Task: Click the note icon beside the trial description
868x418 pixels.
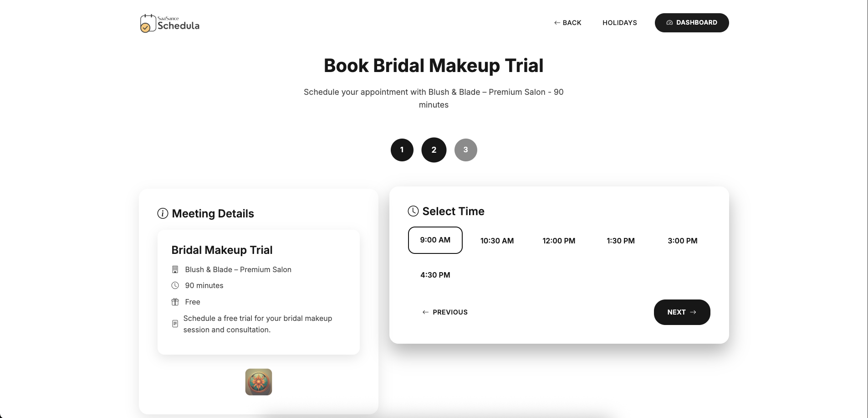Action: 175,324
